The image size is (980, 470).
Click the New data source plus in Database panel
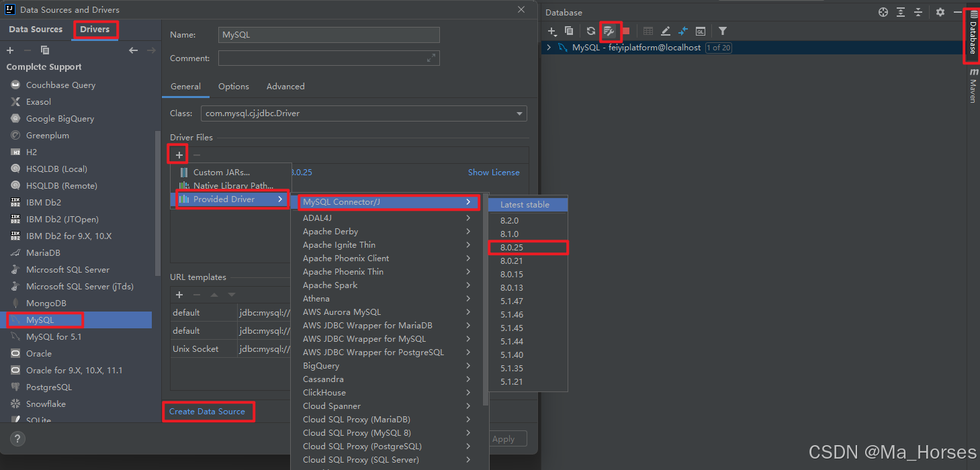[x=552, y=31]
